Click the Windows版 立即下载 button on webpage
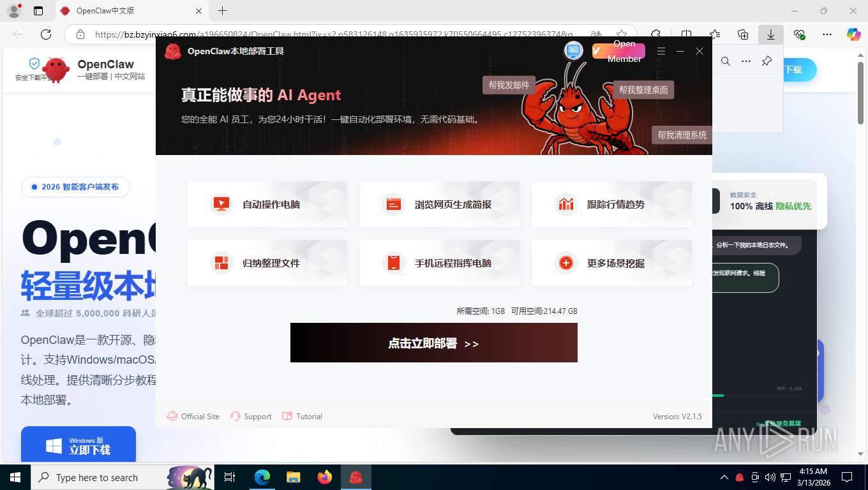The width and height of the screenshot is (868, 490). tap(79, 445)
